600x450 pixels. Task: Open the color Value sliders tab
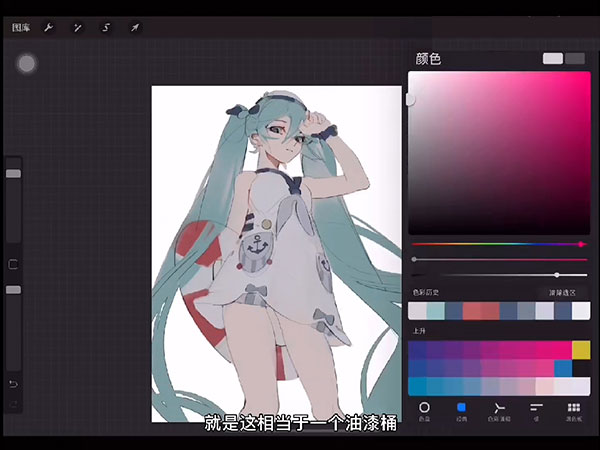tap(536, 411)
